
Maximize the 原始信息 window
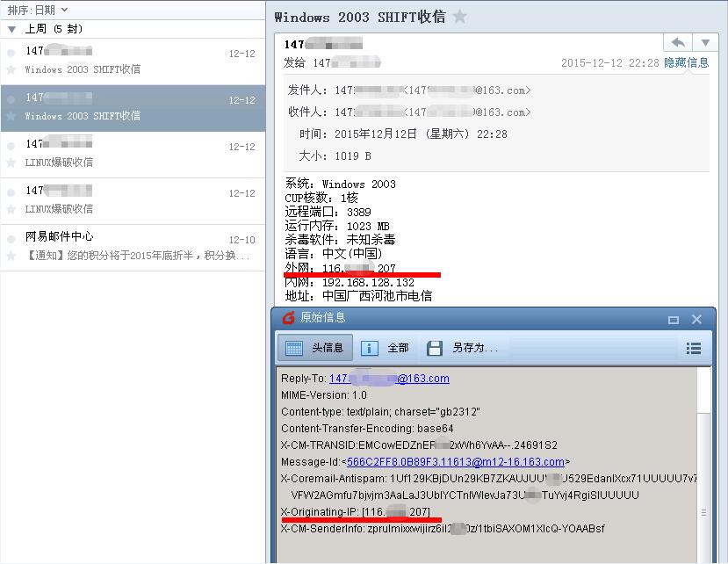click(673, 320)
